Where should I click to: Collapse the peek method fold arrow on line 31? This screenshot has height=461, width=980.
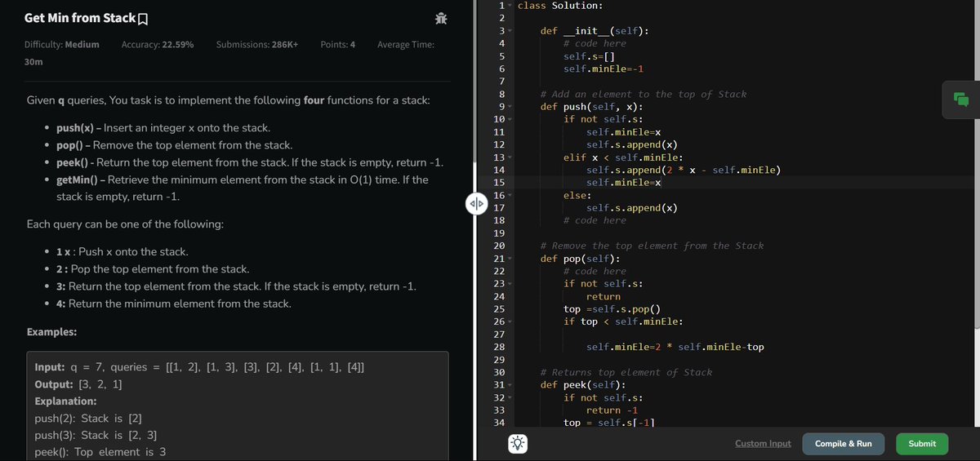[x=510, y=385]
